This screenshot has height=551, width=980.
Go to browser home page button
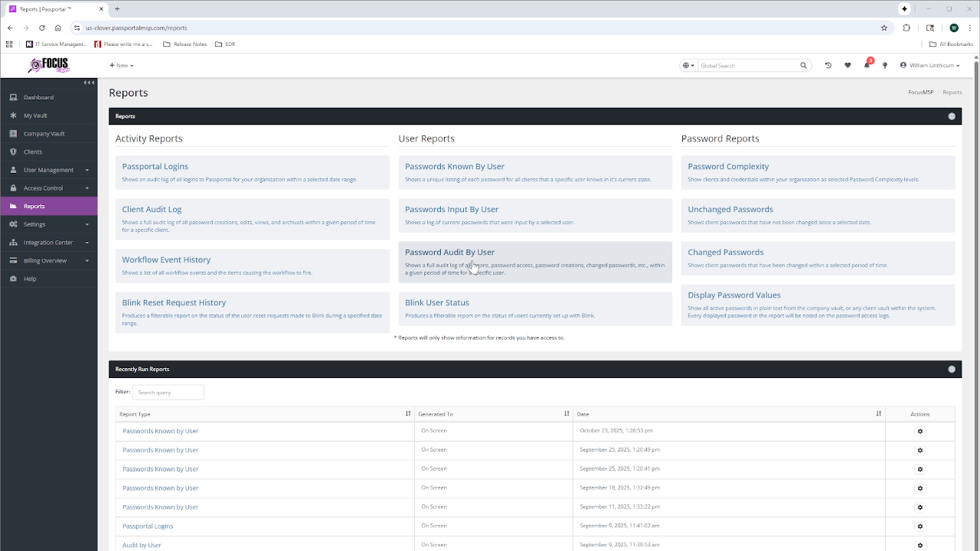tap(57, 28)
